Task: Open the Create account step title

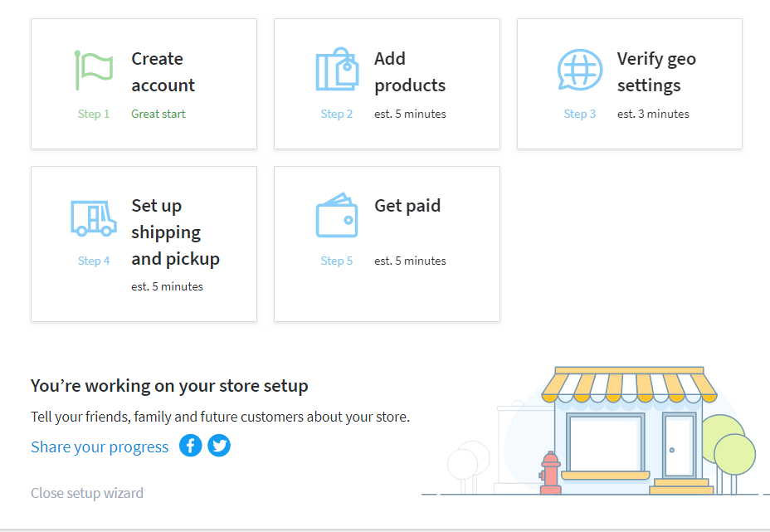Action: point(163,71)
